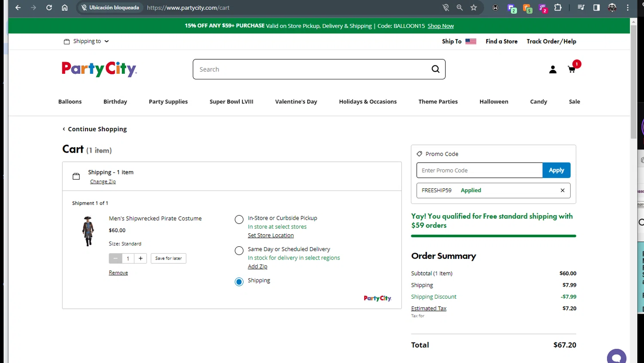This screenshot has width=644, height=363.
Task: Click the Add Zip link
Action: 258,266
